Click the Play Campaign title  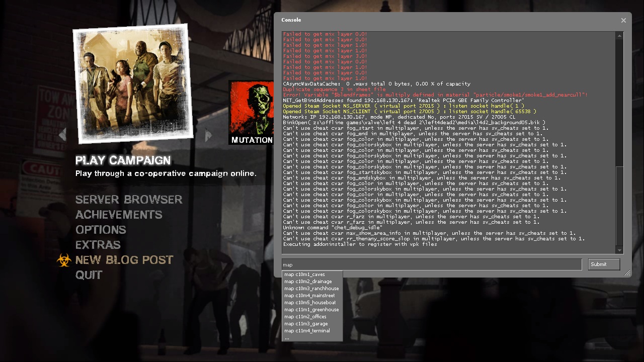(x=123, y=160)
